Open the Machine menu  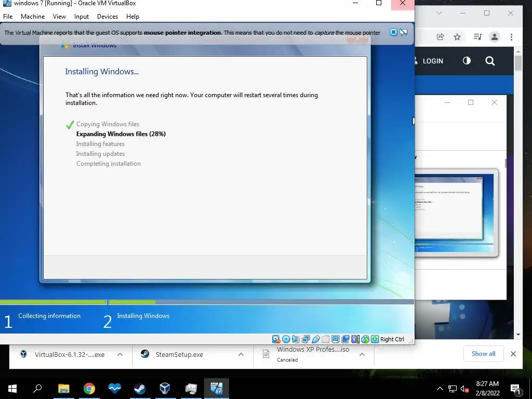(33, 16)
